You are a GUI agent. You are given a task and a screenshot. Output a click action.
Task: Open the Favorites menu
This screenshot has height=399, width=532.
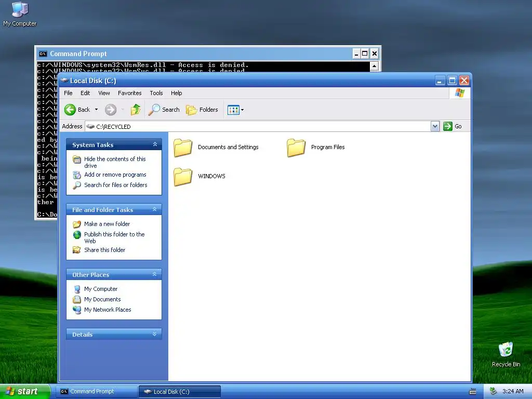pos(129,93)
